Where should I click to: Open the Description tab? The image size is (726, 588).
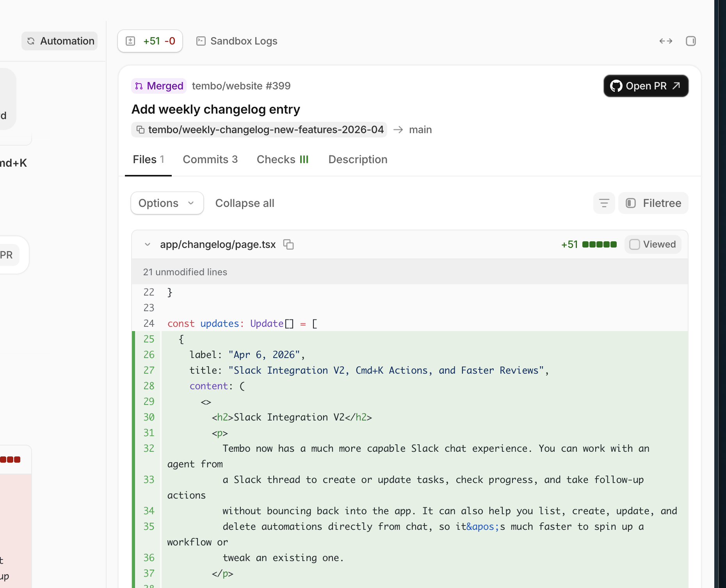click(x=358, y=159)
